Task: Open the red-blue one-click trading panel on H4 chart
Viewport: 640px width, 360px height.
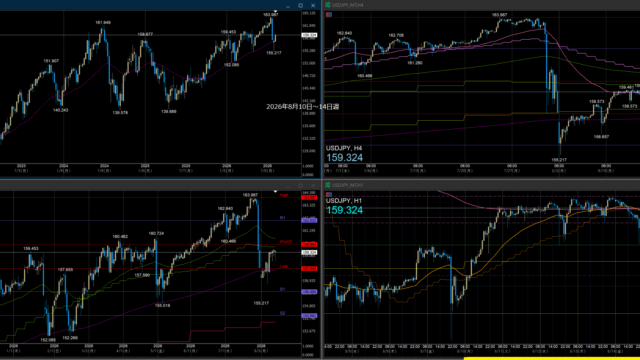Action: pos(329,15)
